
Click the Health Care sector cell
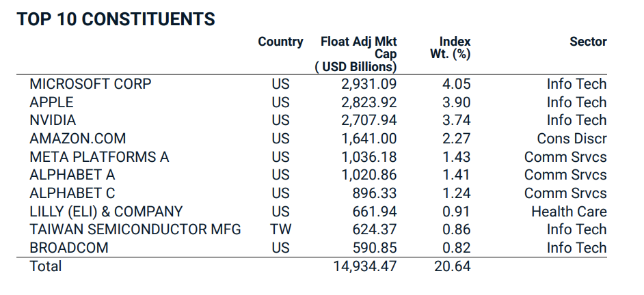(x=569, y=212)
